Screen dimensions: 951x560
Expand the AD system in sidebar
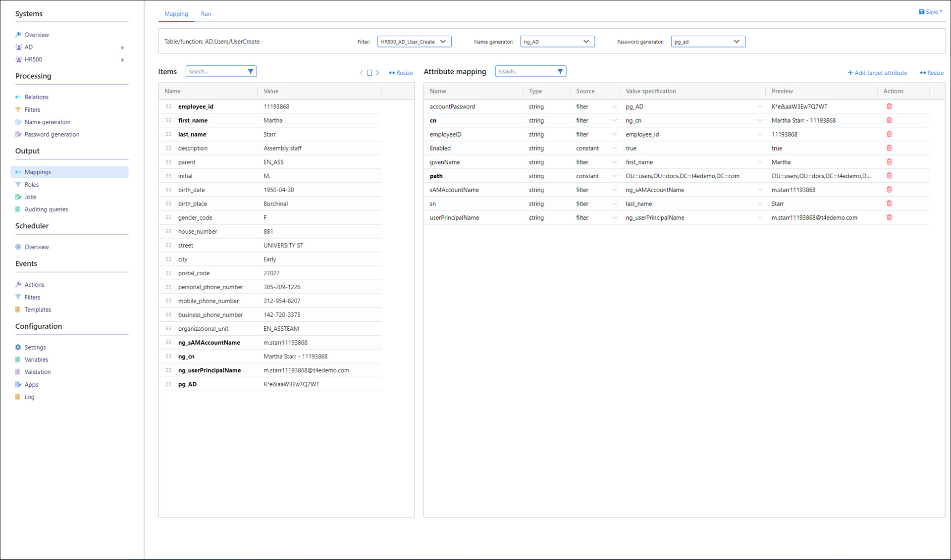pyautogui.click(x=122, y=48)
